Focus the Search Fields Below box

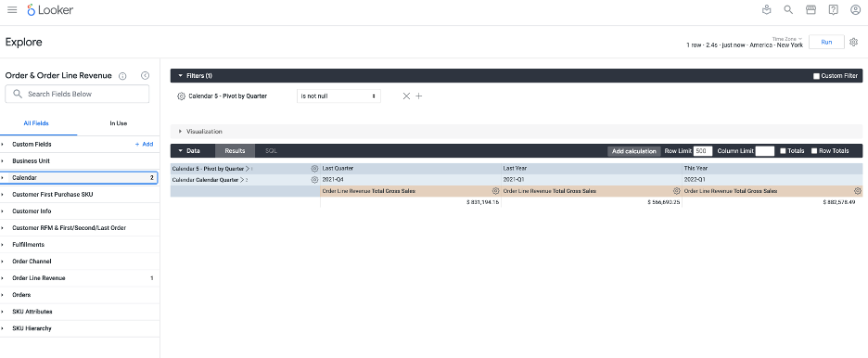(x=77, y=94)
